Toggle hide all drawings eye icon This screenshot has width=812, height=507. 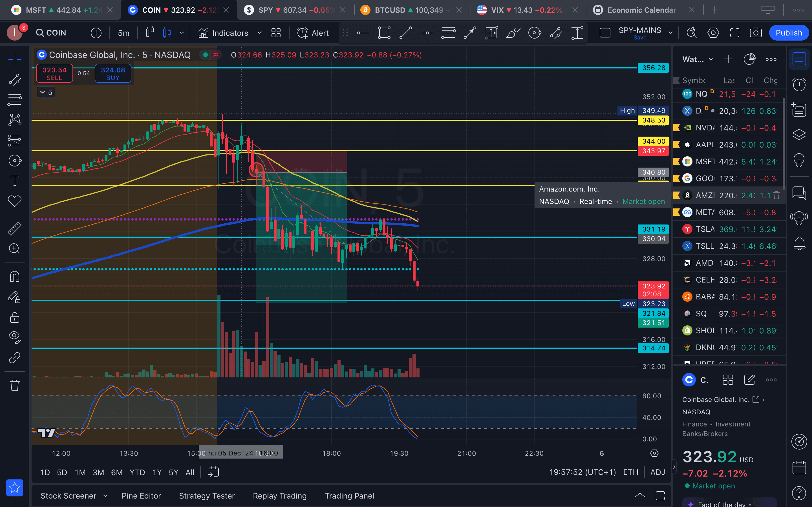click(x=15, y=336)
